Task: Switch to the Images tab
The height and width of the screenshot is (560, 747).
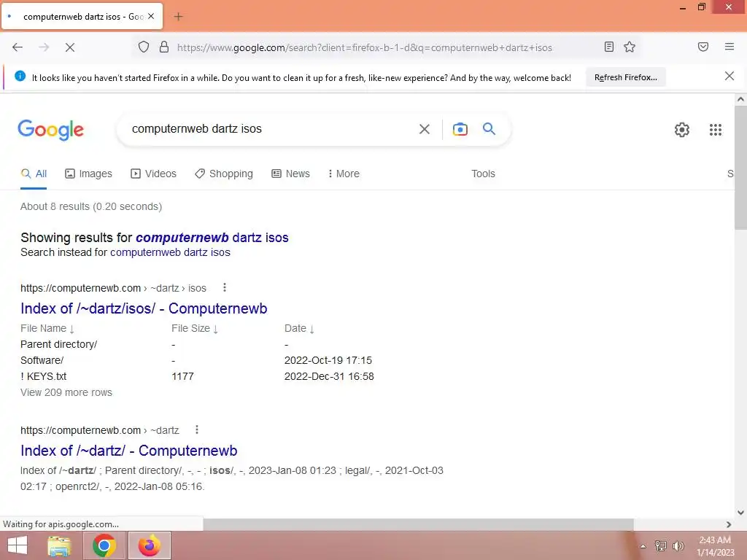Action: (x=88, y=174)
